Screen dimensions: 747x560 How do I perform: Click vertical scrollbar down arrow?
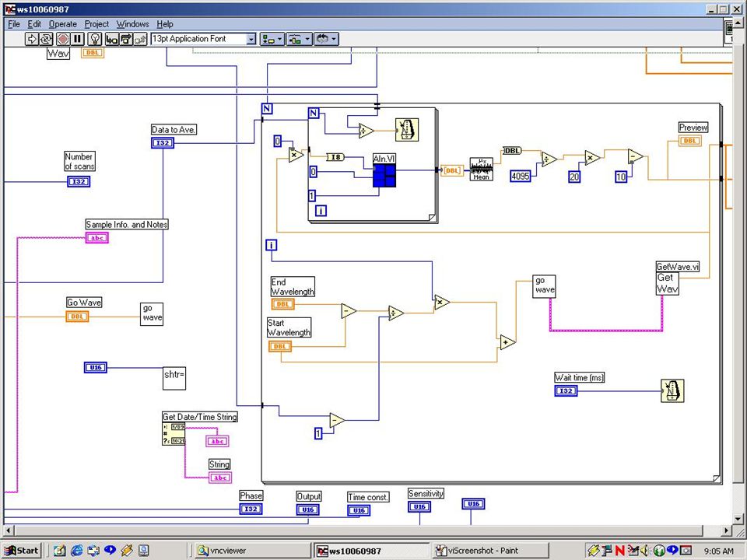tap(739, 519)
